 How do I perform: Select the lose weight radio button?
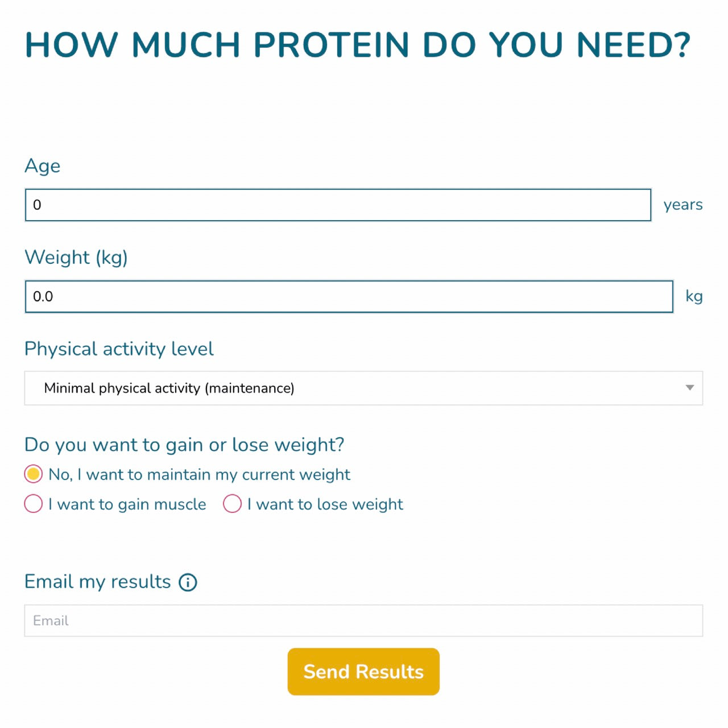(x=232, y=504)
